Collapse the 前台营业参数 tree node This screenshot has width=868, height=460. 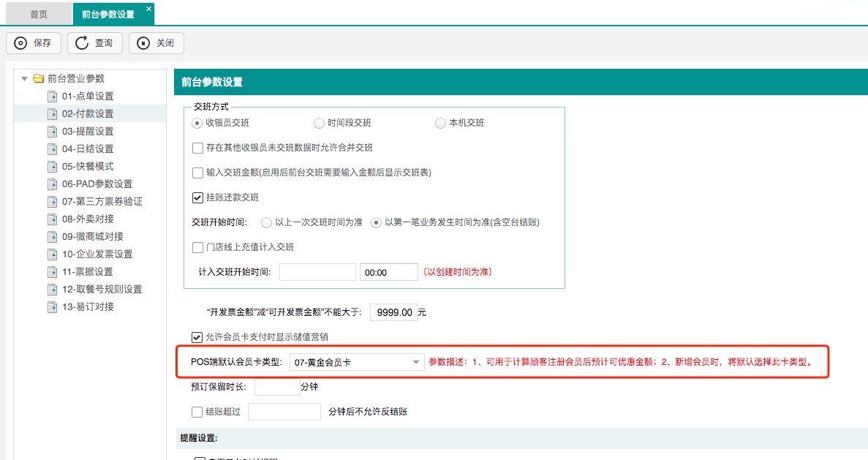pyautogui.click(x=25, y=79)
